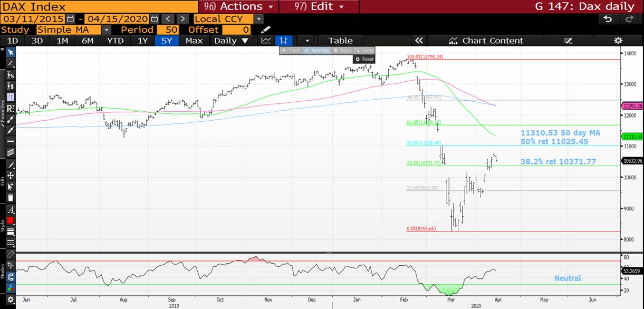
Task: Click the News button on chart
Action: (342, 51)
